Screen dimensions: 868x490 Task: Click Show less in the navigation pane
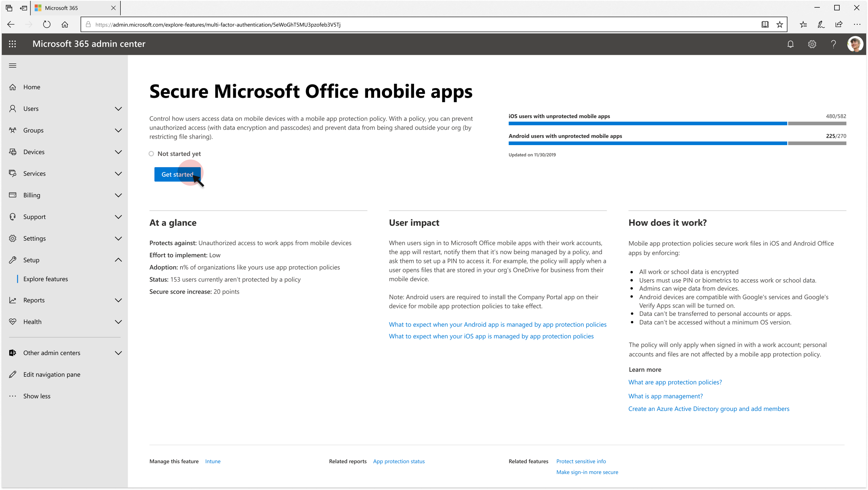click(x=37, y=396)
